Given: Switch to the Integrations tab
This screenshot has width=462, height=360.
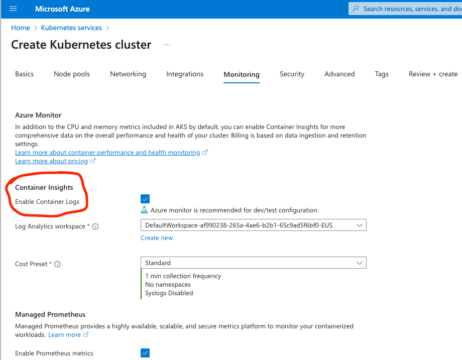Looking at the screenshot, I should click(x=185, y=74).
